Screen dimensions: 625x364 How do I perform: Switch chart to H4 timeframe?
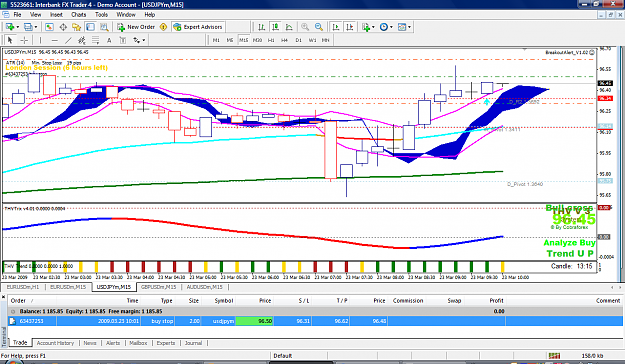285,40
